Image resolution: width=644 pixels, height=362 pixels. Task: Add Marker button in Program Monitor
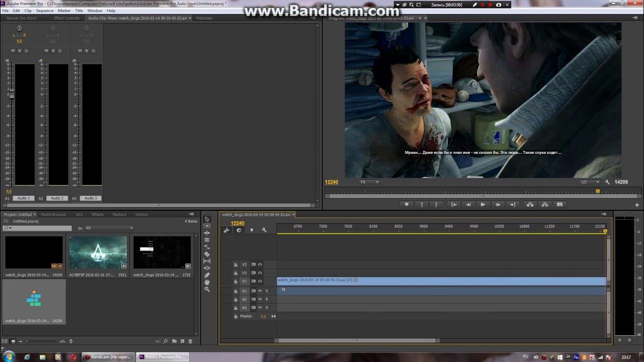click(407, 205)
